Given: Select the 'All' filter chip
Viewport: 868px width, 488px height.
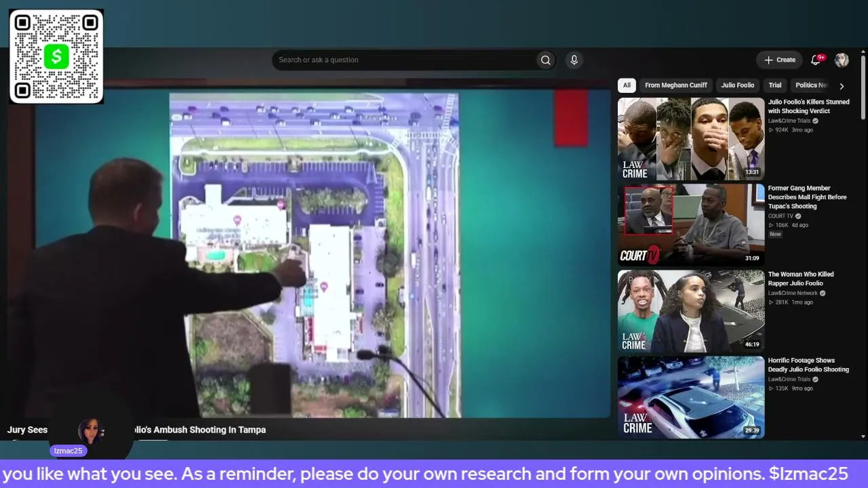Looking at the screenshot, I should pyautogui.click(x=627, y=85).
